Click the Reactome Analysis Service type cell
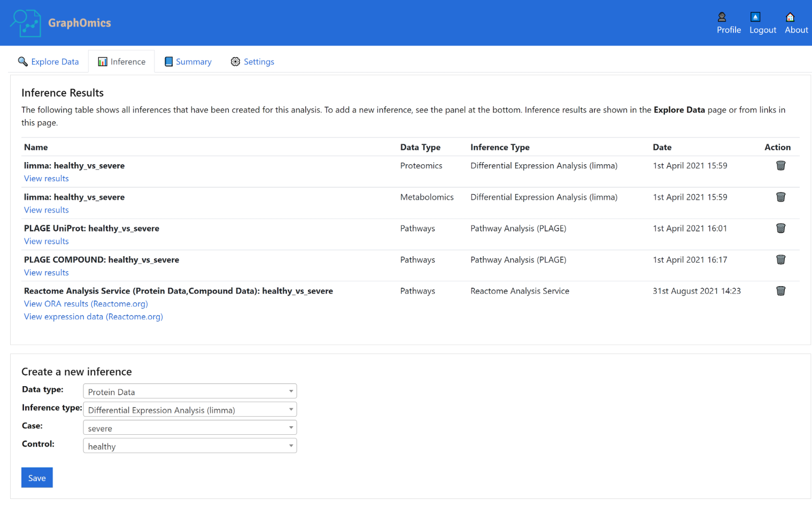This screenshot has width=812, height=507. (520, 291)
